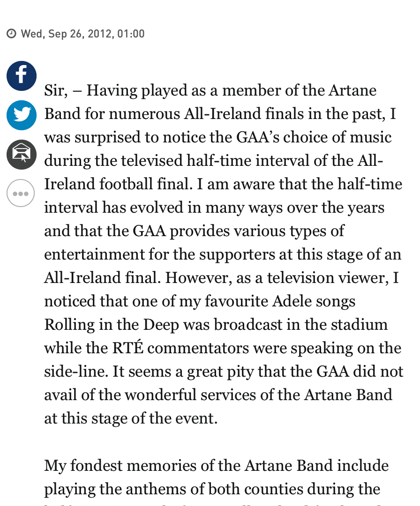
Task: Click the words 'television viewer' in the text
Action: tap(328, 278)
